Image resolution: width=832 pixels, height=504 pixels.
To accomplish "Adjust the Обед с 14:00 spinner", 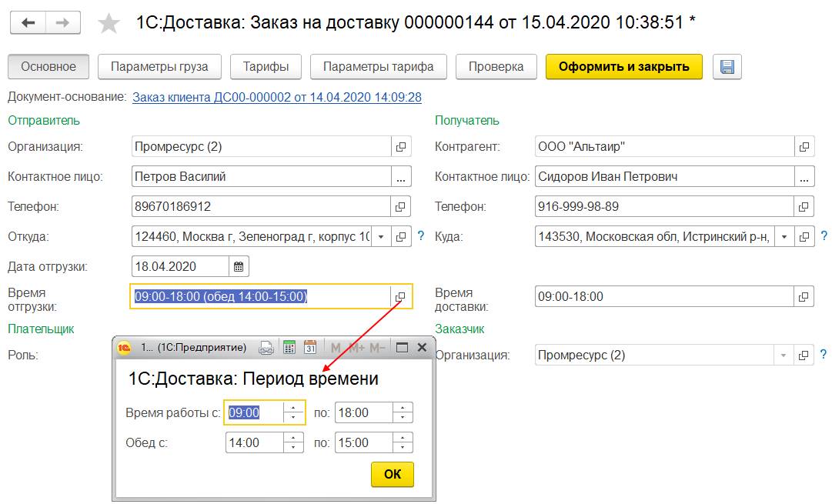I will pyautogui.click(x=293, y=443).
